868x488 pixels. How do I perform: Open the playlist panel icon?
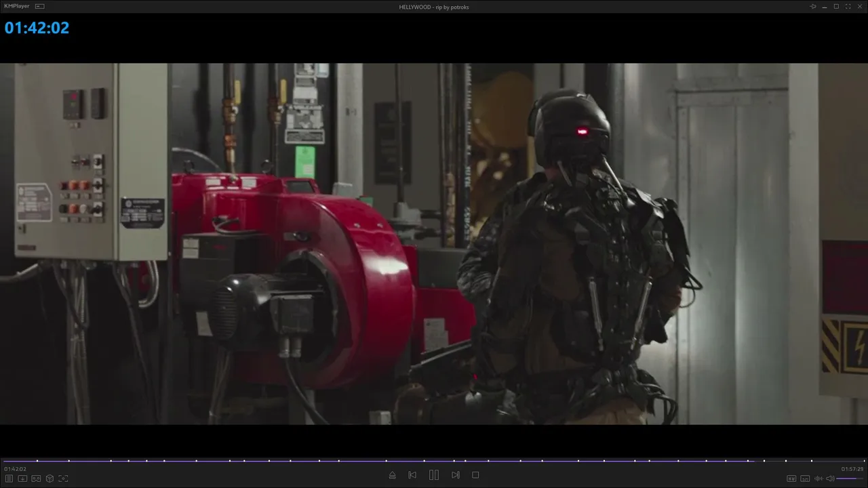[x=9, y=479]
